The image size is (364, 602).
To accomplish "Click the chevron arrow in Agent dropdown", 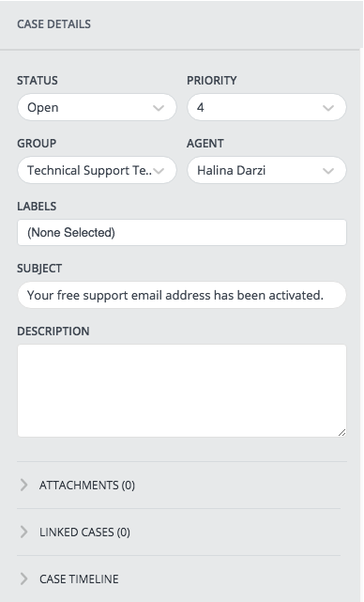I will [x=328, y=171].
